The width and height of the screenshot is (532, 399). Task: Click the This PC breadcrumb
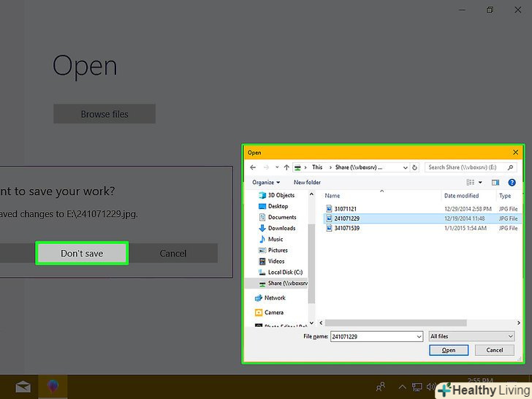pyautogui.click(x=317, y=167)
